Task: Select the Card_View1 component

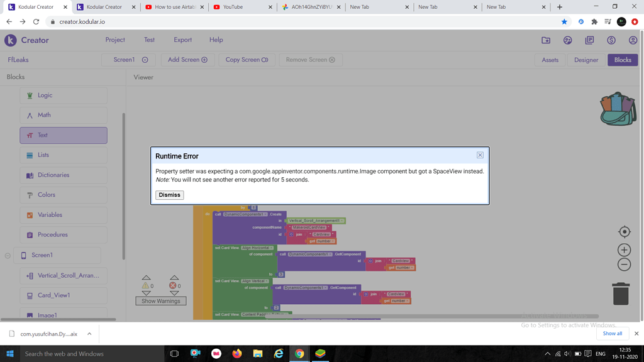Action: [x=64, y=295]
